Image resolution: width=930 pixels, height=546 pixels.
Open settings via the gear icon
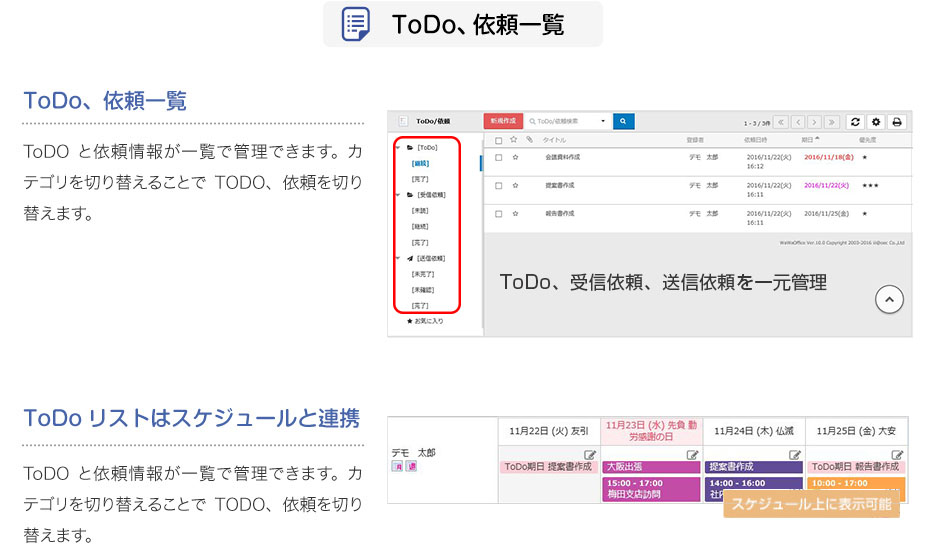point(876,121)
